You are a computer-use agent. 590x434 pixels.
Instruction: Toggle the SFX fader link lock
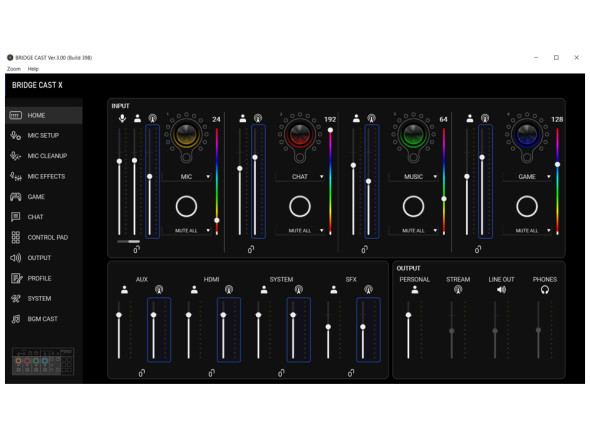pyautogui.click(x=351, y=373)
